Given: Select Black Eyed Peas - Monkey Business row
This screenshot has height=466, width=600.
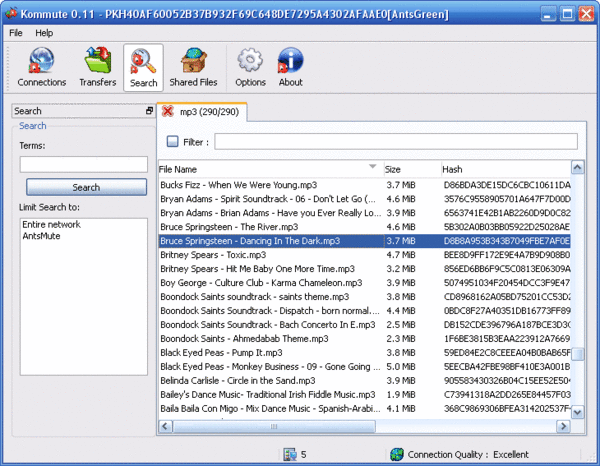Looking at the screenshot, I should coord(364,367).
